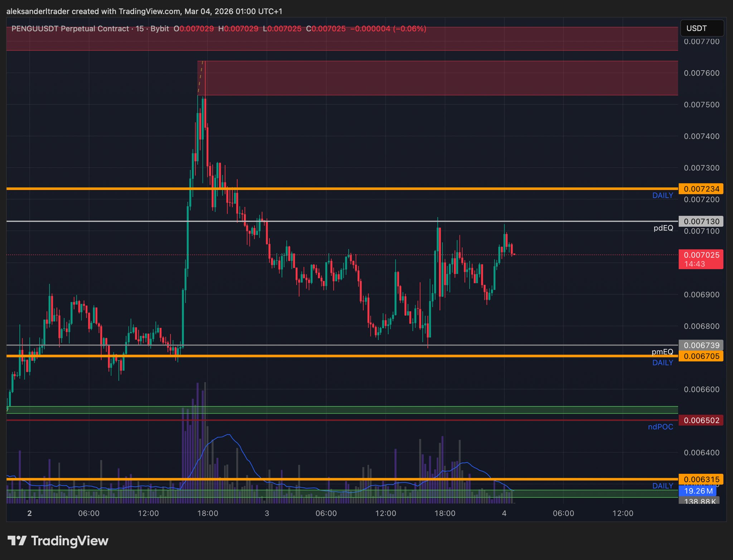Viewport: 733px width, 560px height.
Task: Click the 18:00 label on March 2
Action: coord(208,513)
